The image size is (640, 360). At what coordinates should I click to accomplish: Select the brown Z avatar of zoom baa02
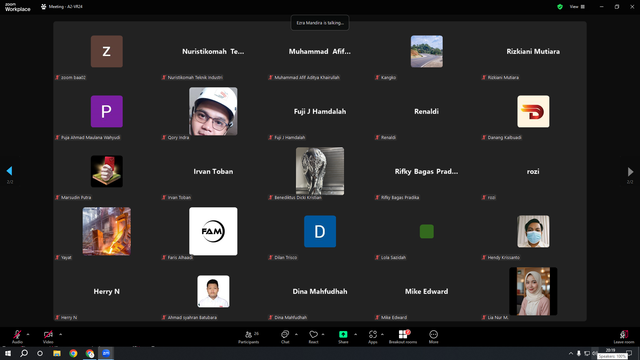click(107, 51)
